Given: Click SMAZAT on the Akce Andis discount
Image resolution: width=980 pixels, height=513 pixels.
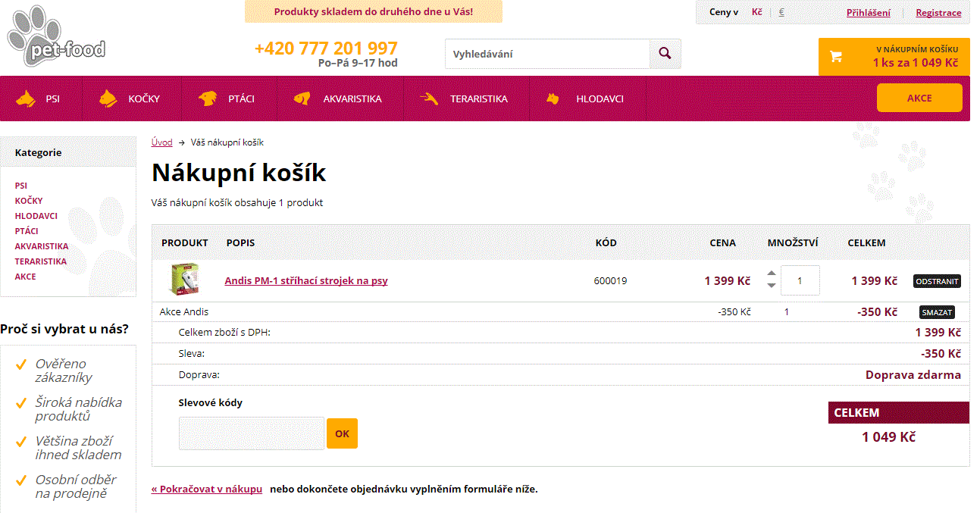Looking at the screenshot, I should (x=938, y=312).
